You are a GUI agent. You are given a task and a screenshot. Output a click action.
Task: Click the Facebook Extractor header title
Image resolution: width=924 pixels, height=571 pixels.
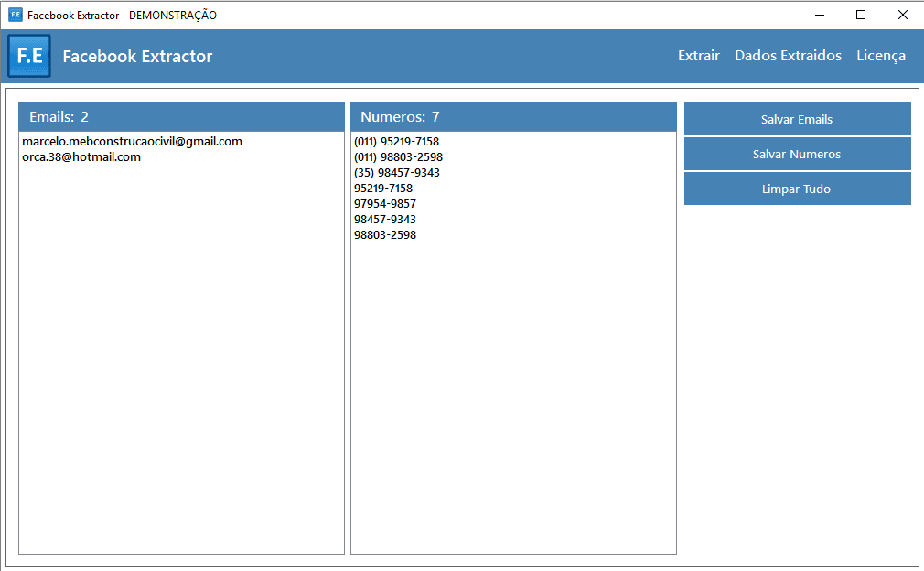point(137,56)
